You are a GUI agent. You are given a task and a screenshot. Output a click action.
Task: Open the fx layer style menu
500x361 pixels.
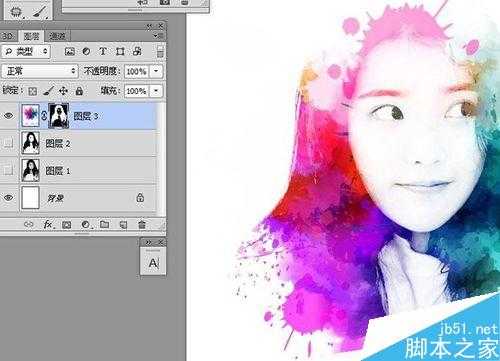(x=48, y=225)
